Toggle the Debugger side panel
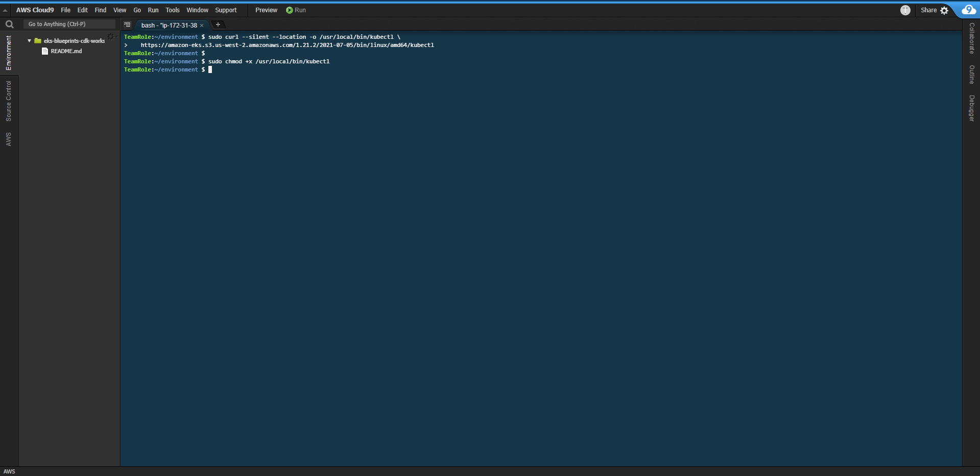This screenshot has width=980, height=476. (x=971, y=108)
